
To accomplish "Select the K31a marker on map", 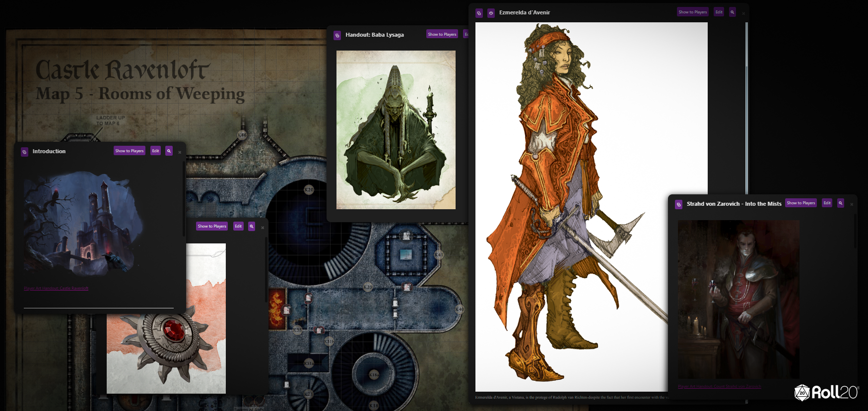I will coord(309,363).
